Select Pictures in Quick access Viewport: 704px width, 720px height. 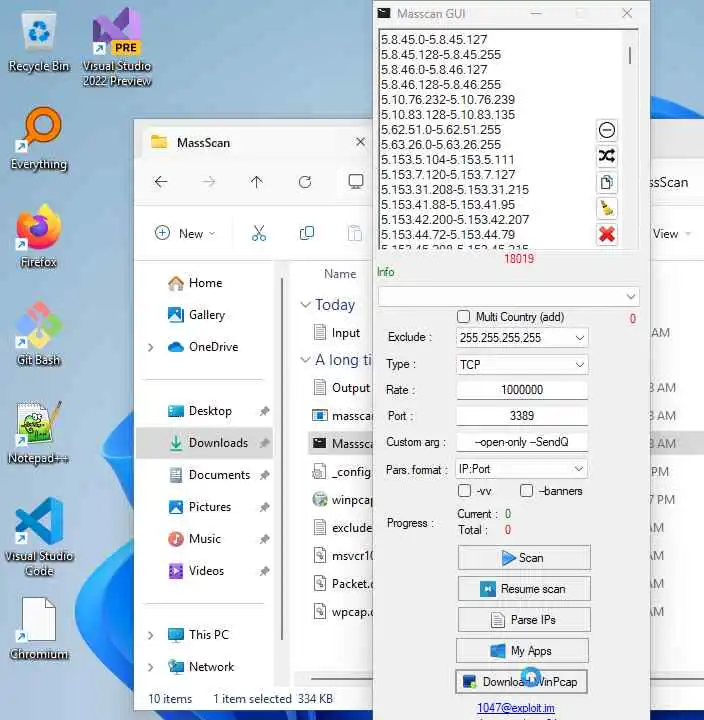pos(205,507)
